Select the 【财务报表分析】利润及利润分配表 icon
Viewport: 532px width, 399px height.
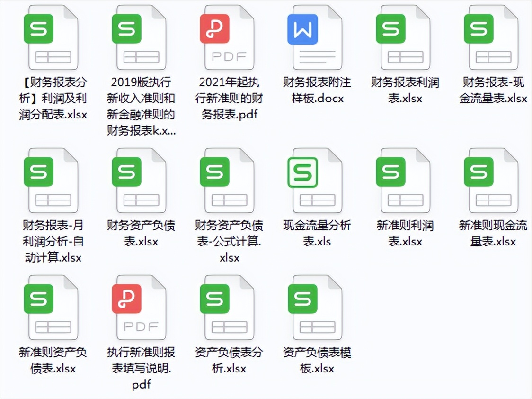53,37
